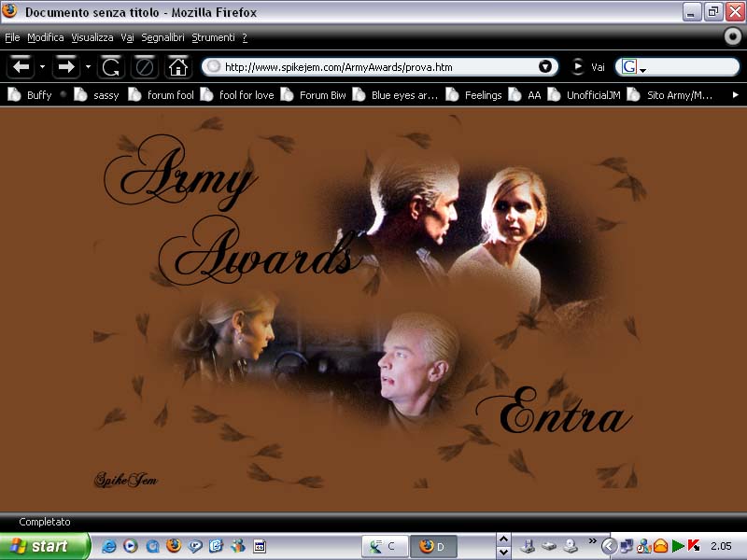Click the taskbar scroll up arrow
Screen dimensions: 747x560
pyautogui.click(x=503, y=539)
